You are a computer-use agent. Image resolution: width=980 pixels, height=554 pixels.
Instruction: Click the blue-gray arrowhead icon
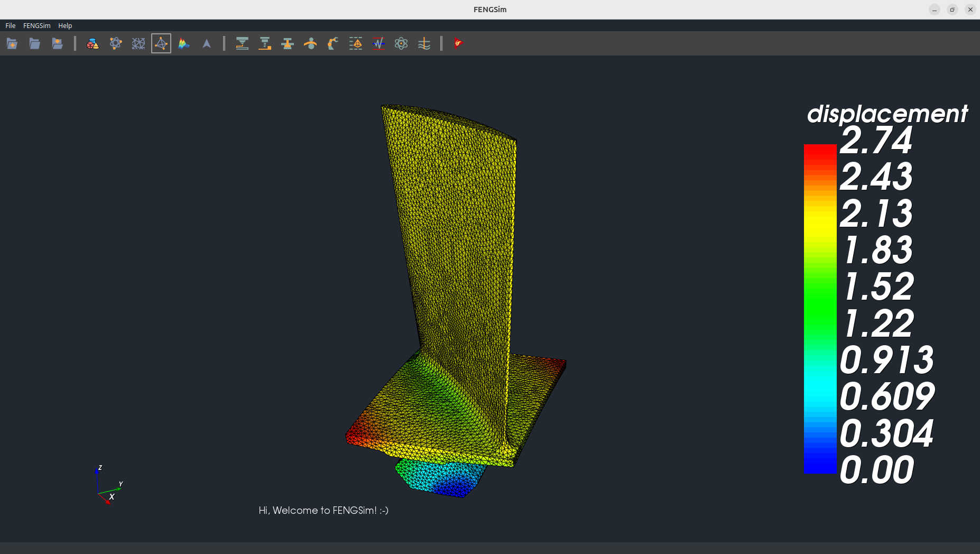(207, 43)
